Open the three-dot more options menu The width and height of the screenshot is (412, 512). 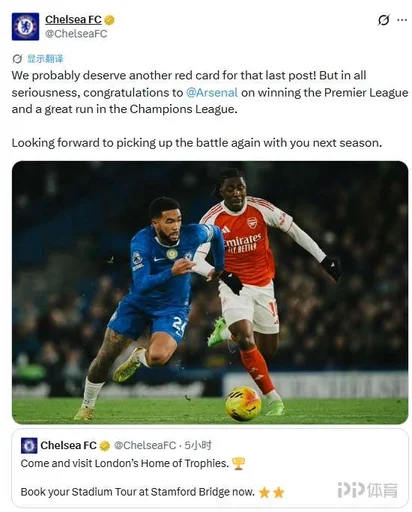402,20
